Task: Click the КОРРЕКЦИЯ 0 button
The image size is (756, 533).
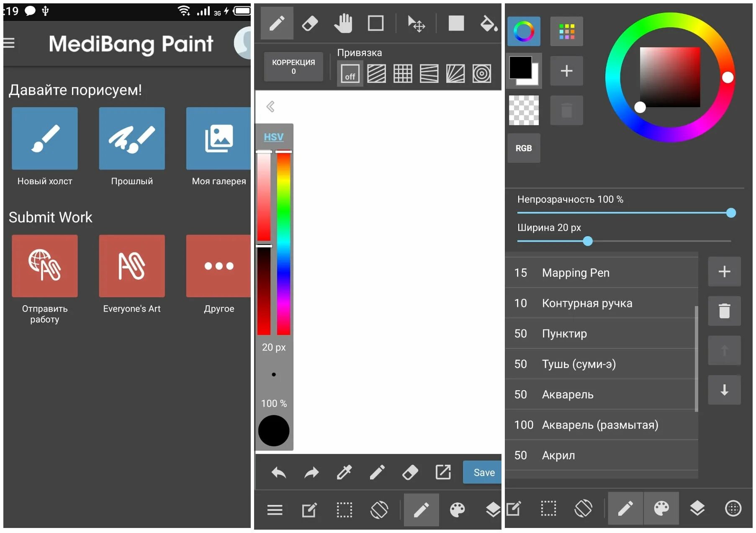Action: point(293,67)
